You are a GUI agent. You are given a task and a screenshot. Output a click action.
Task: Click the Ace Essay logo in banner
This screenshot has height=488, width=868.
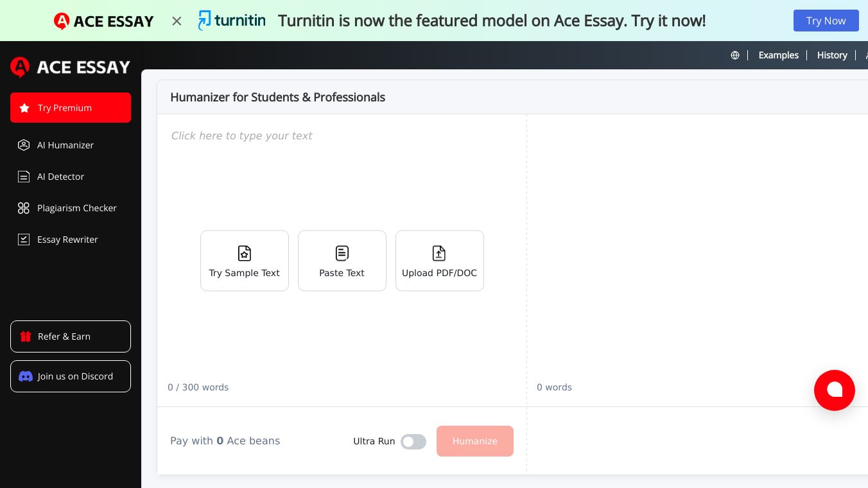[104, 21]
